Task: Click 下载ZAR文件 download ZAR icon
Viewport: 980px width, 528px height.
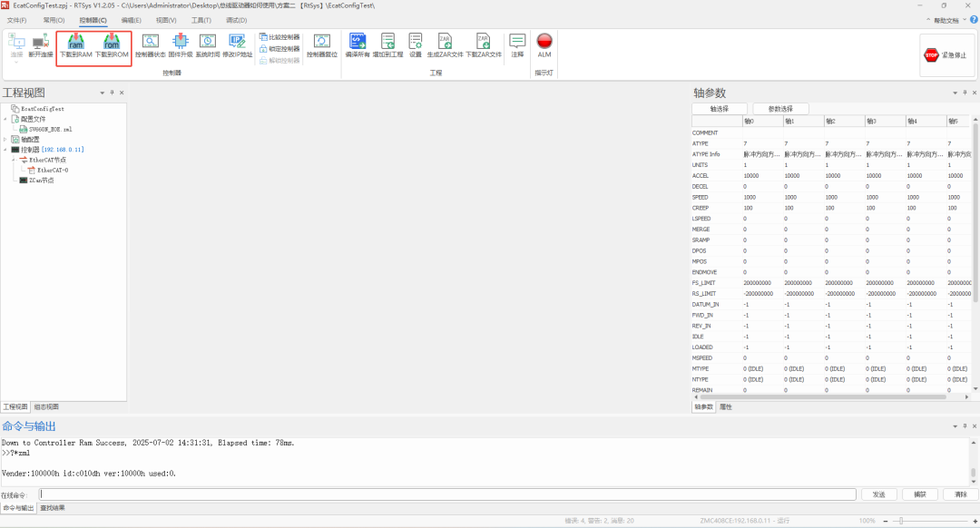Action: 483,46
